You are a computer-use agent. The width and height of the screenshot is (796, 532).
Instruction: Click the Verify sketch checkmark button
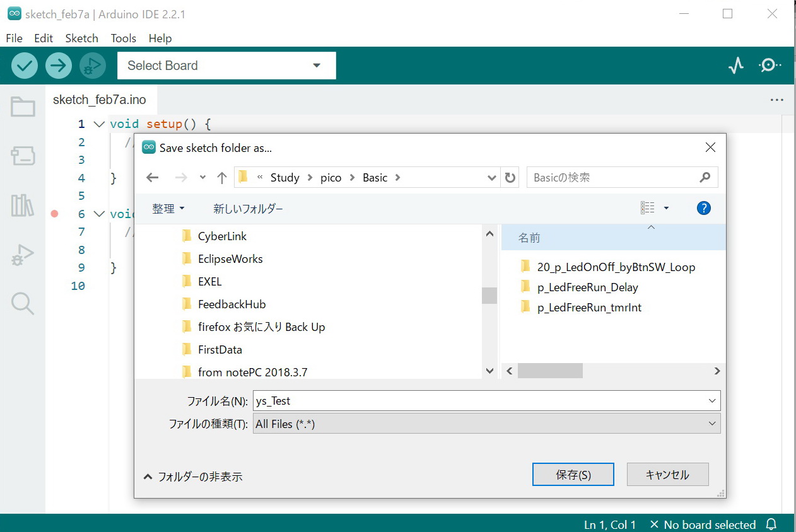(25, 66)
